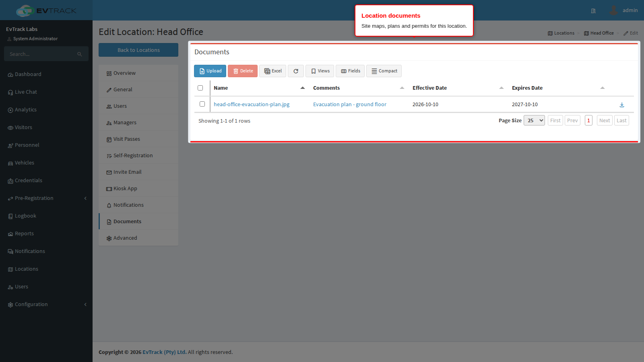This screenshot has width=644, height=362.
Task: Open the Visit Passes tab
Action: tap(138, 139)
